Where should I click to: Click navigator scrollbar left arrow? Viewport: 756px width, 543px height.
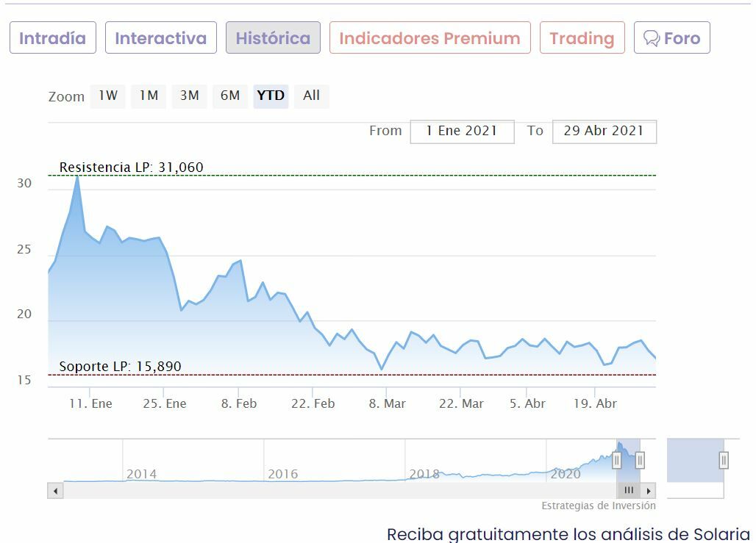tap(55, 490)
